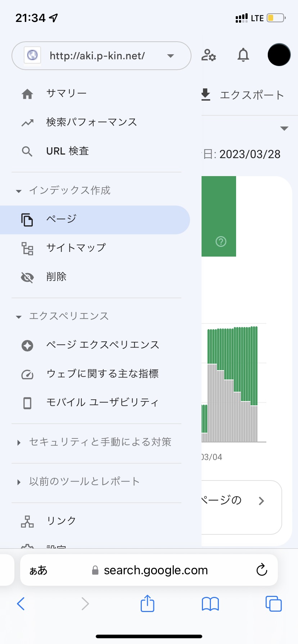Click the export download icon
This screenshot has width=298, height=644.
206,95
